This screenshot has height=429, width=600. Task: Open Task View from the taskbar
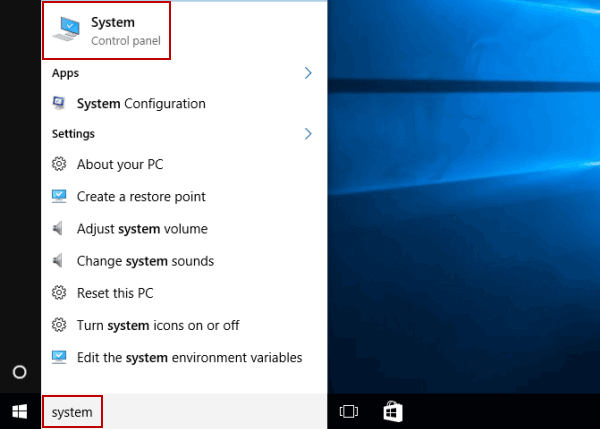click(349, 411)
